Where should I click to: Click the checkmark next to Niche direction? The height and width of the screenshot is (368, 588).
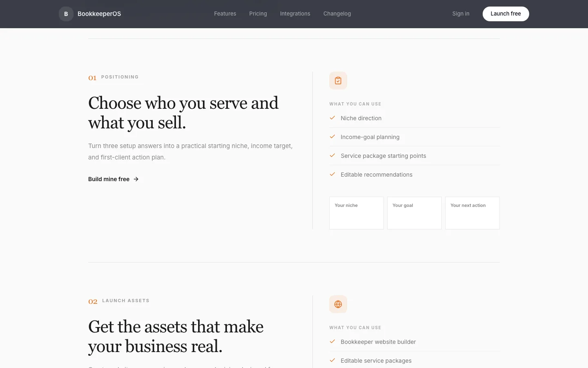click(332, 118)
